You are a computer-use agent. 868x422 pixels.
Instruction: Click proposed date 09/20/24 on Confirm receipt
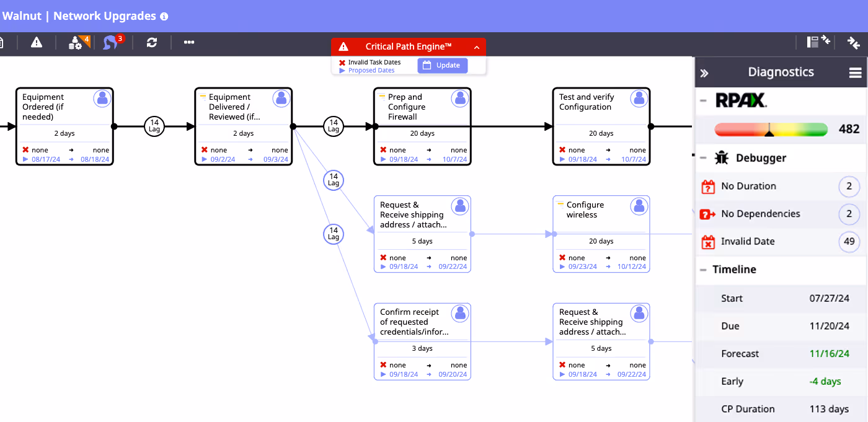[453, 374]
